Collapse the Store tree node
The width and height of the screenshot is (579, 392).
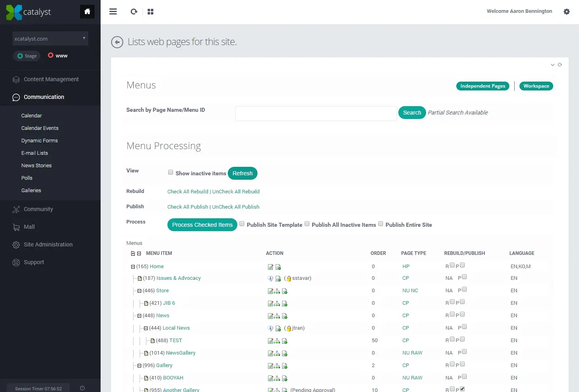tap(139, 291)
